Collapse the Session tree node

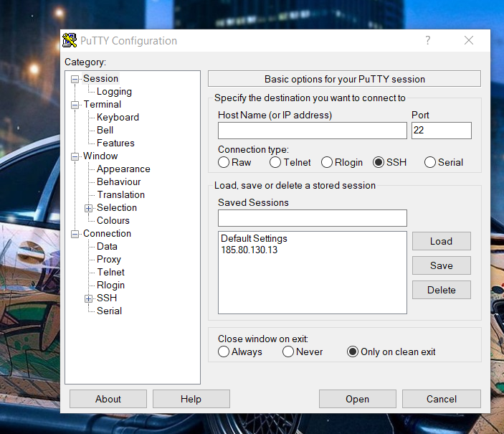[x=75, y=79]
